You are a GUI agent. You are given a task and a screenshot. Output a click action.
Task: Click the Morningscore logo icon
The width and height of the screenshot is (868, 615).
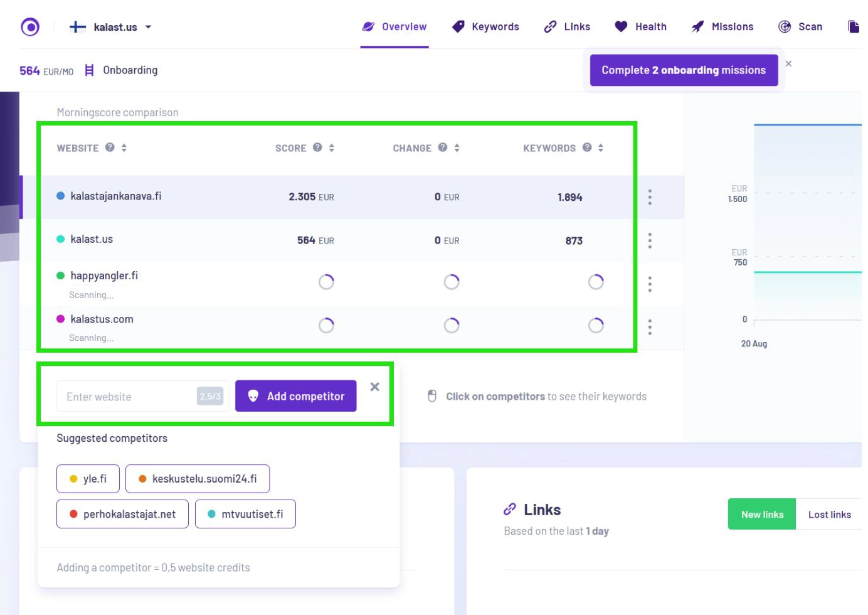tap(30, 27)
